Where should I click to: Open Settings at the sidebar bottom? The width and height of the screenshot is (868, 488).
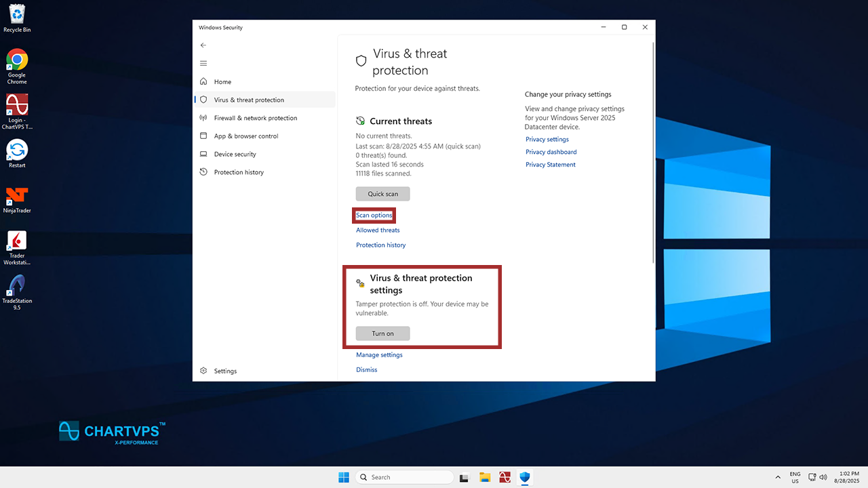point(225,371)
